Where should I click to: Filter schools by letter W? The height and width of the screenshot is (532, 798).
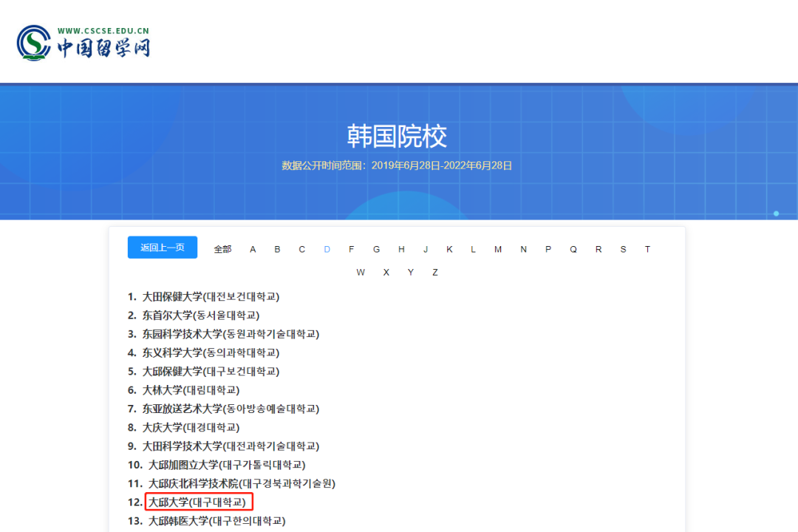(361, 273)
